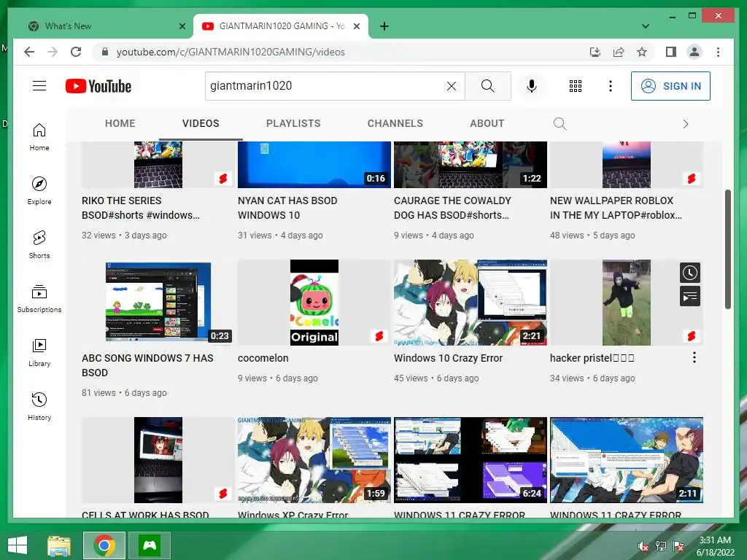Click the page vertical scrollbar thumb

click(727, 249)
